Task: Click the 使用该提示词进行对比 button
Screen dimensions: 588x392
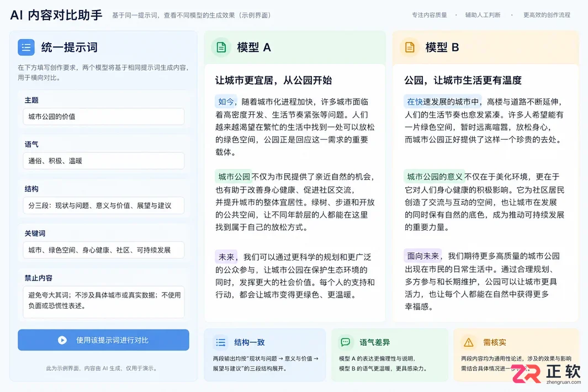Action: 103,340
